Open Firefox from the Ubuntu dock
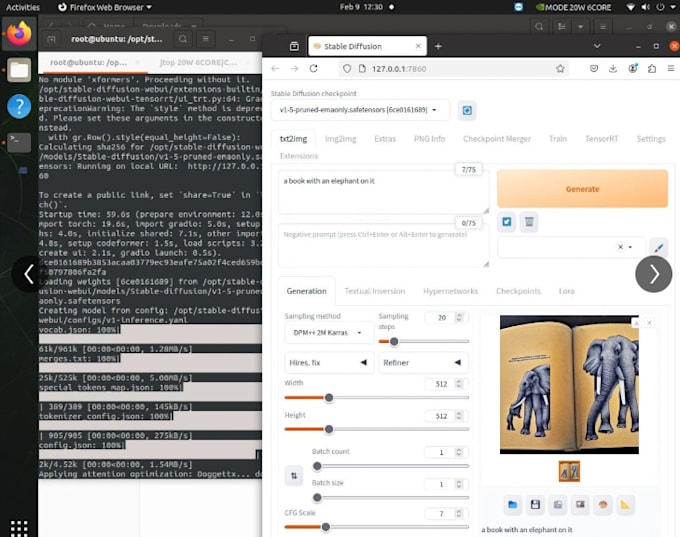 19,34
